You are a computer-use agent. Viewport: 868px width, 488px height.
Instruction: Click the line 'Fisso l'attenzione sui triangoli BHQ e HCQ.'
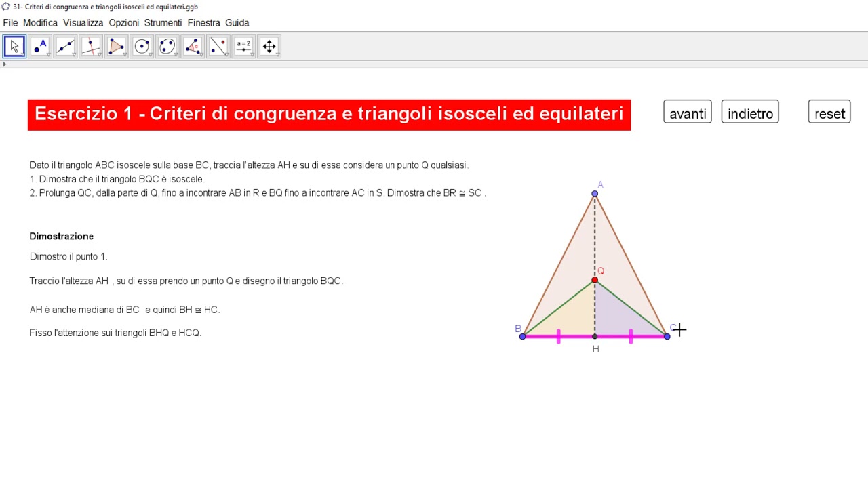point(115,333)
